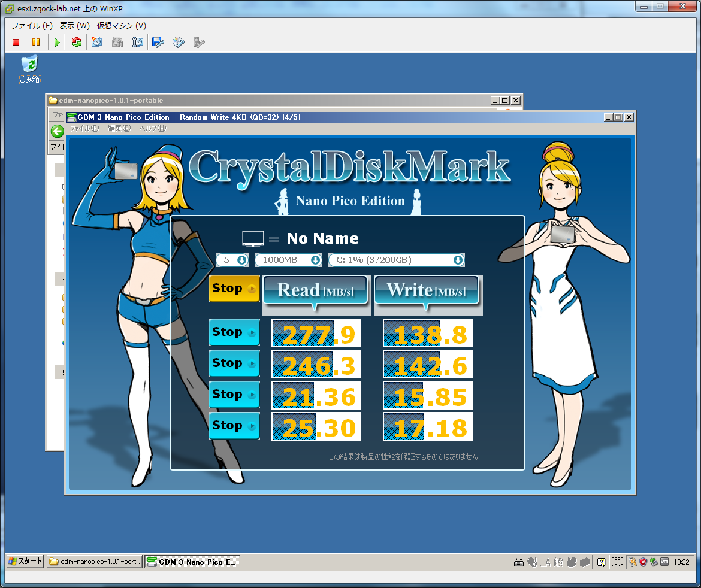Click the VMware Tools tray icon
701x588 pixels.
click(x=664, y=562)
